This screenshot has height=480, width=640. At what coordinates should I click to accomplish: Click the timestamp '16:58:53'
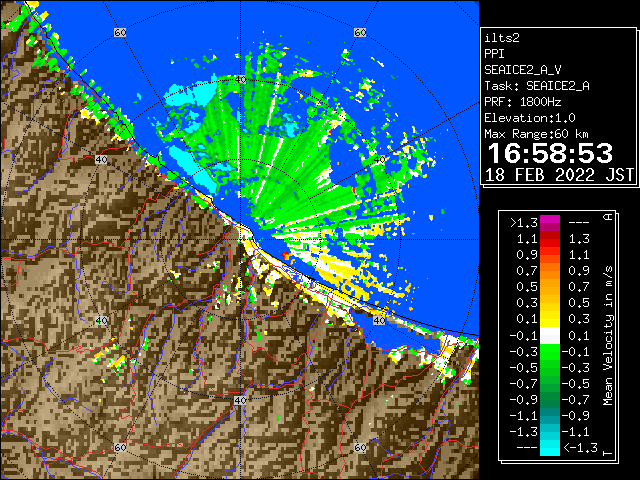(550, 153)
